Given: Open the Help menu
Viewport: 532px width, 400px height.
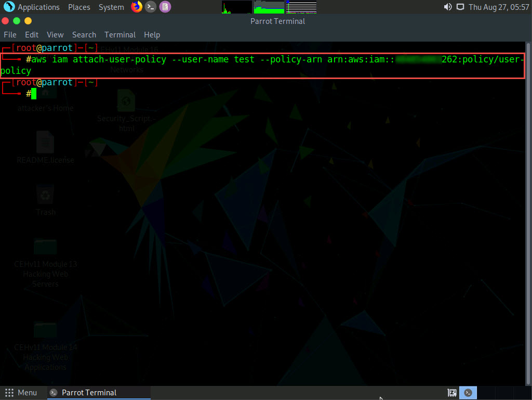Looking at the screenshot, I should pyautogui.click(x=152, y=35).
